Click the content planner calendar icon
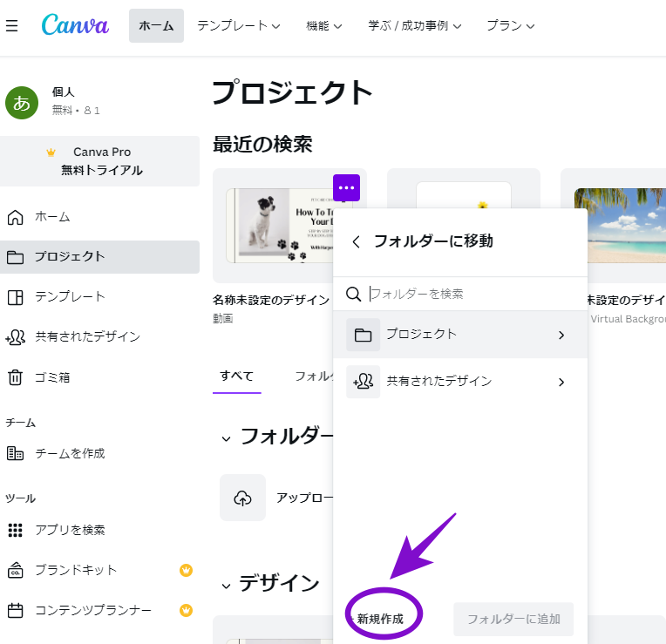The height and width of the screenshot is (644, 666). coord(16,611)
